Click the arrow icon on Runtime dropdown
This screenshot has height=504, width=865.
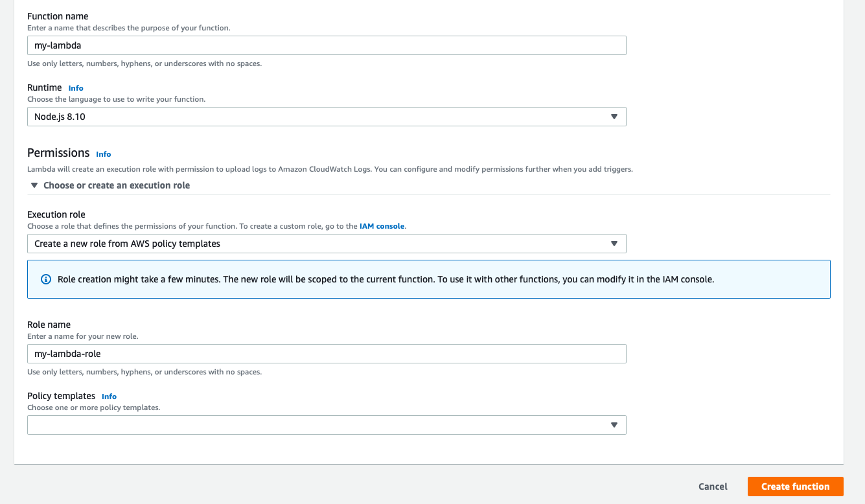point(614,117)
